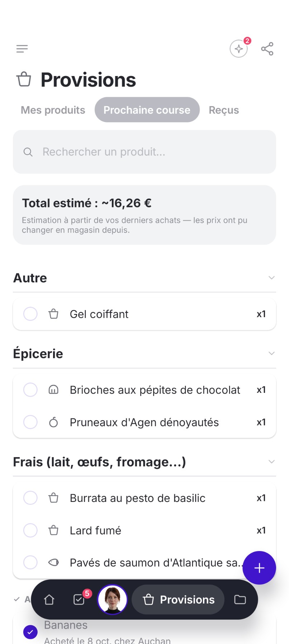Open tasks checklist icon with 5 badge

[x=80, y=599]
